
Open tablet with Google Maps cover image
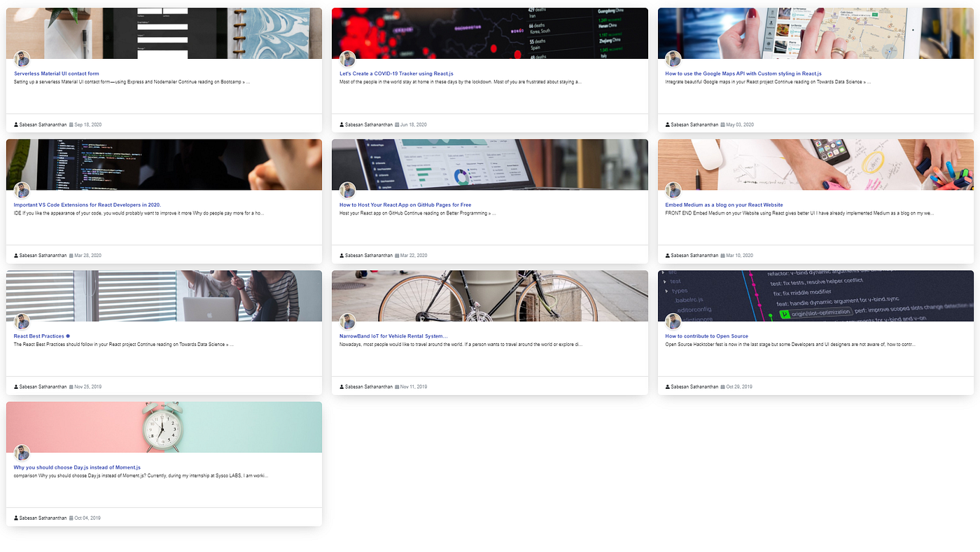815,33
